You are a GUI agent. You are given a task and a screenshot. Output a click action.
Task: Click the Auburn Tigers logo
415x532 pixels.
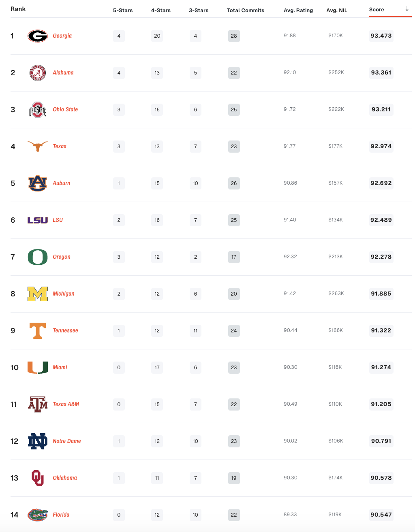pos(38,183)
